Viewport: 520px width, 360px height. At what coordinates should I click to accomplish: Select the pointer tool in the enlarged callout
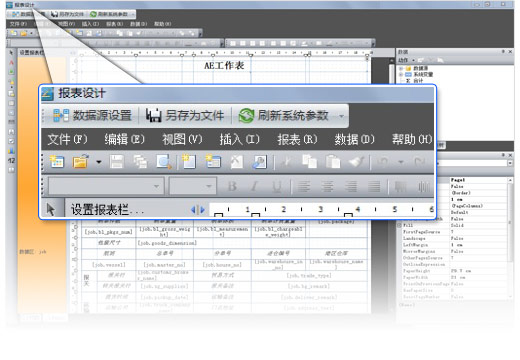51,209
